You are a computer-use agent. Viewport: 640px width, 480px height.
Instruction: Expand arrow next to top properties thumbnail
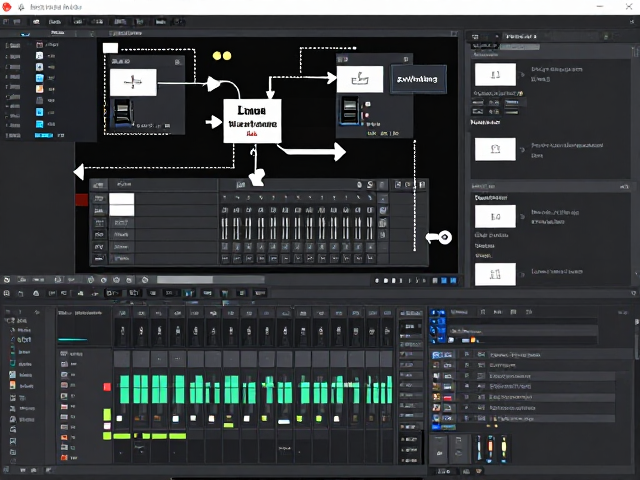pos(522,75)
